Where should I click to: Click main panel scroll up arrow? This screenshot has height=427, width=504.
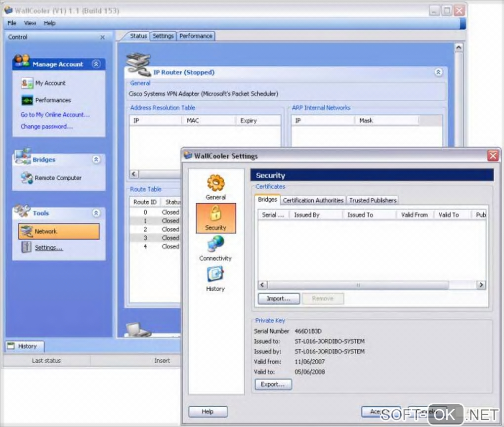point(459,48)
